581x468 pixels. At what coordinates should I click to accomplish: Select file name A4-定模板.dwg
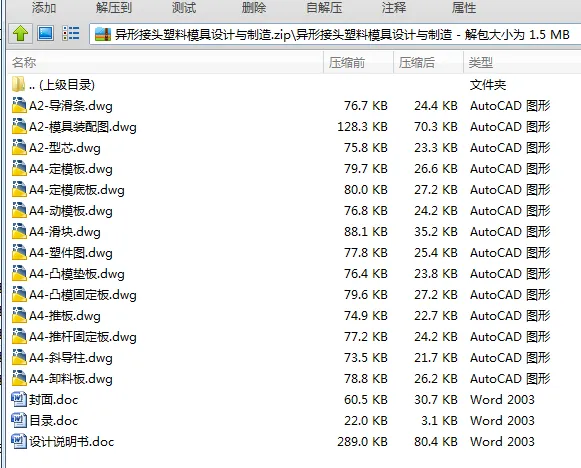pos(71,169)
